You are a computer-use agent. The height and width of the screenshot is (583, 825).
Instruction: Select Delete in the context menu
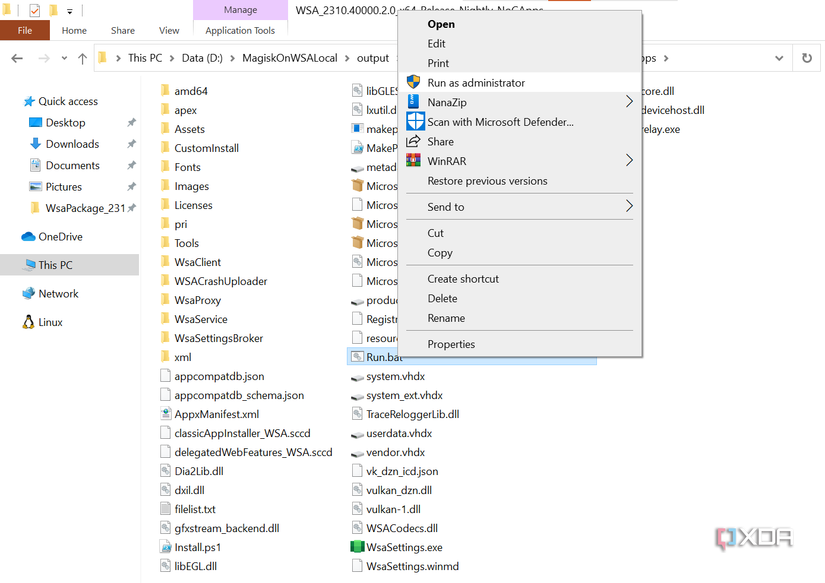tap(442, 298)
